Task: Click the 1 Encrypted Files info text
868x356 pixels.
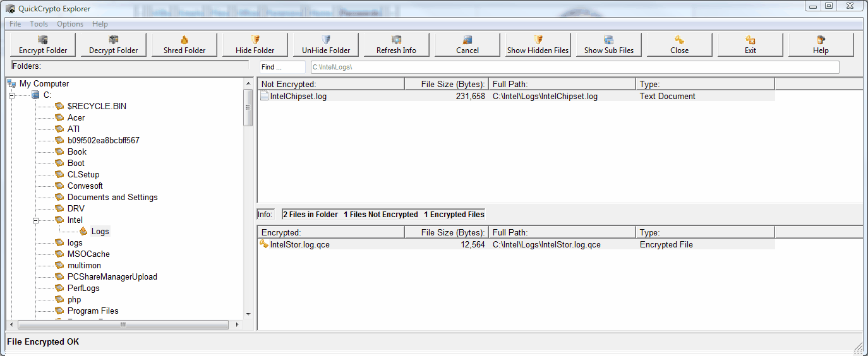Action: [454, 215]
